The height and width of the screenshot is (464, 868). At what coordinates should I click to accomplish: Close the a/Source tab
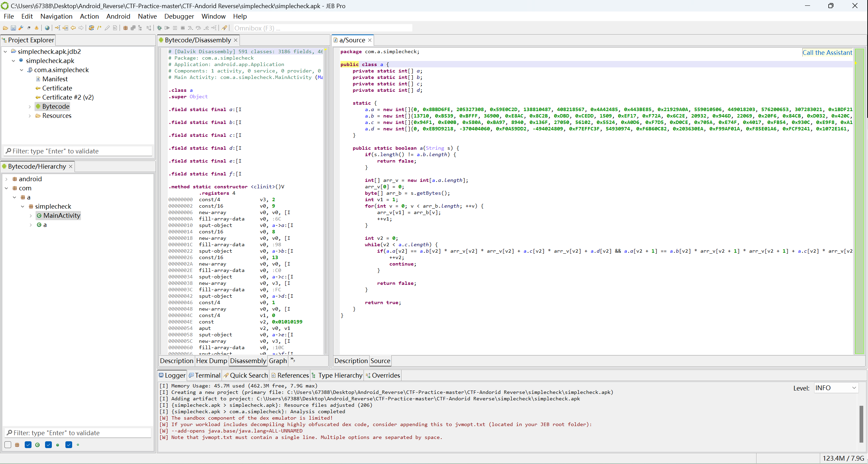tap(370, 40)
